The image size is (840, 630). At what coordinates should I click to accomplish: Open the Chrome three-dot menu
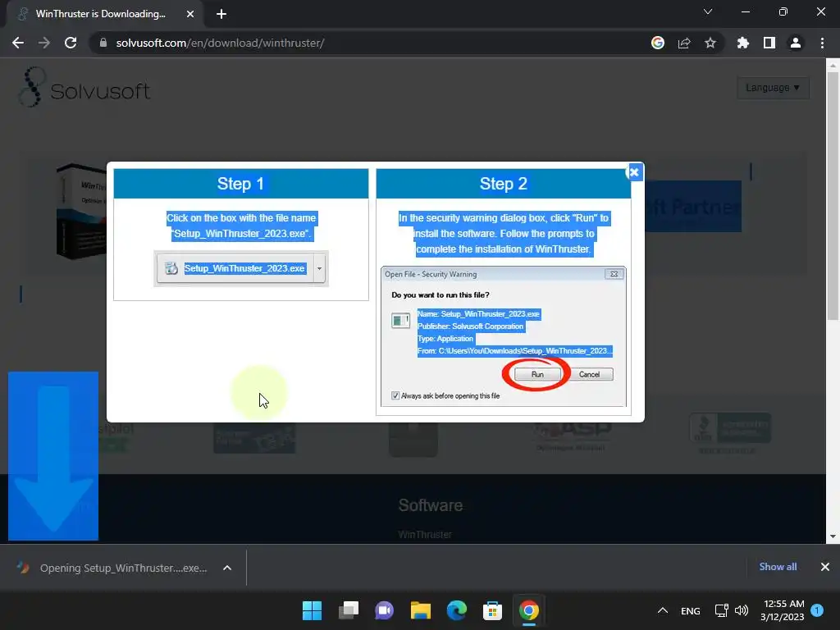pos(822,43)
